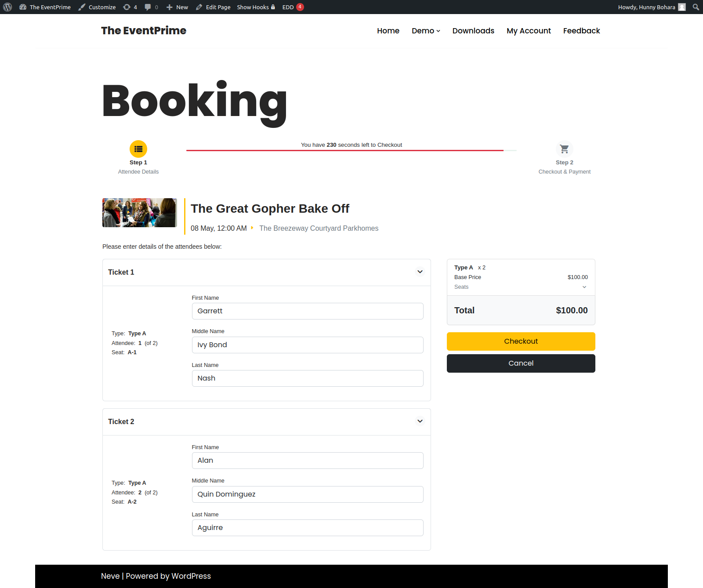The height and width of the screenshot is (588, 703).
Task: Click the Customize paintbrush icon
Action: point(82,7)
